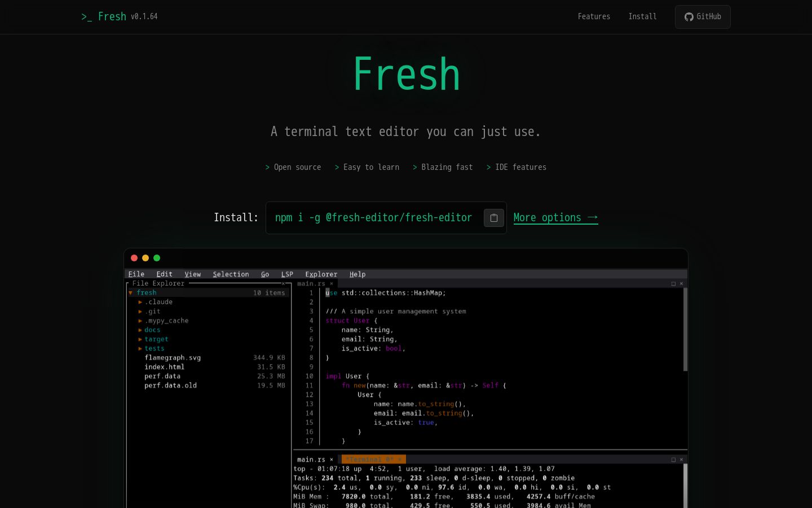Open the File menu
The height and width of the screenshot is (508, 812).
click(136, 274)
